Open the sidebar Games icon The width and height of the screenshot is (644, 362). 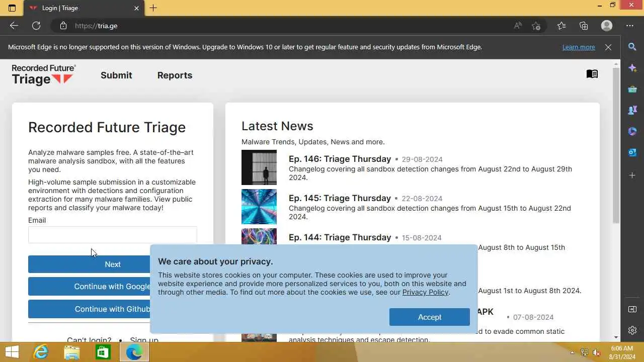(x=632, y=110)
